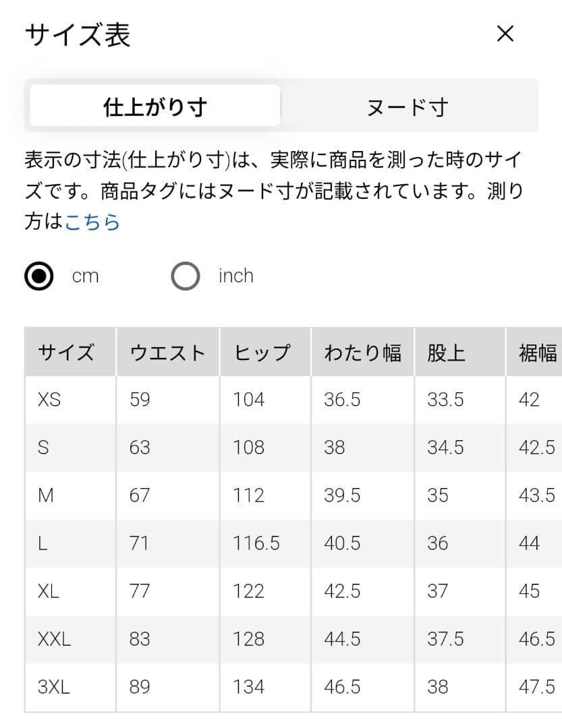The image size is (562, 728).
Task: Select the M size row label
Action: (46, 495)
